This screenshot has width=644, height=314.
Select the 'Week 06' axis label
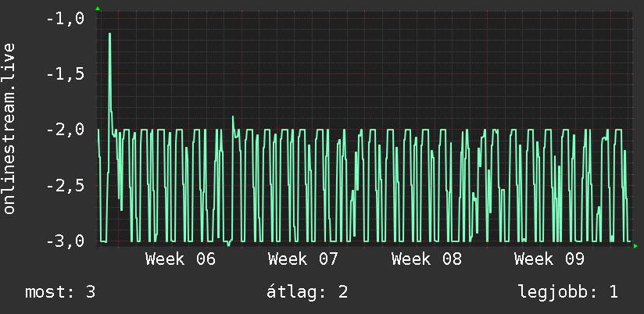[x=181, y=259]
